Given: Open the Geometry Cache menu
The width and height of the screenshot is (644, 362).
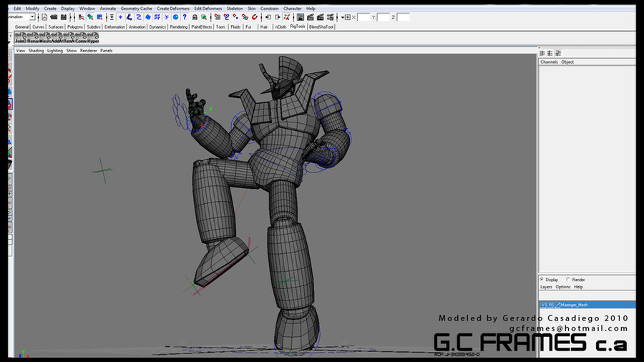Looking at the screenshot, I should [x=136, y=8].
